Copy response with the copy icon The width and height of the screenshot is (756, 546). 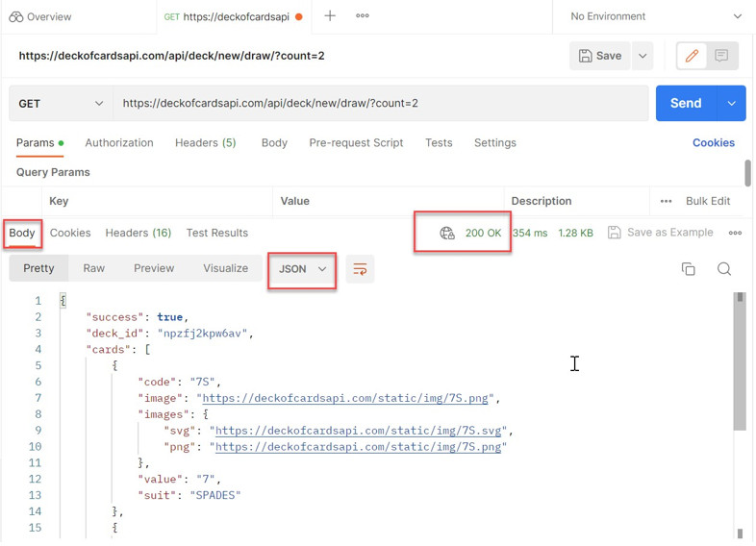tap(688, 269)
